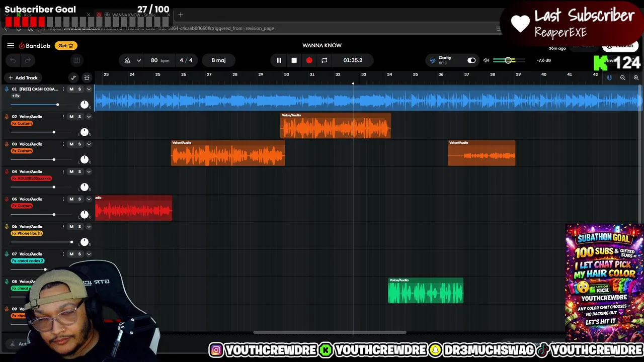Open Fx Phone libs (1) on track 06
Viewport: 644px width, 362px height.
(x=27, y=233)
